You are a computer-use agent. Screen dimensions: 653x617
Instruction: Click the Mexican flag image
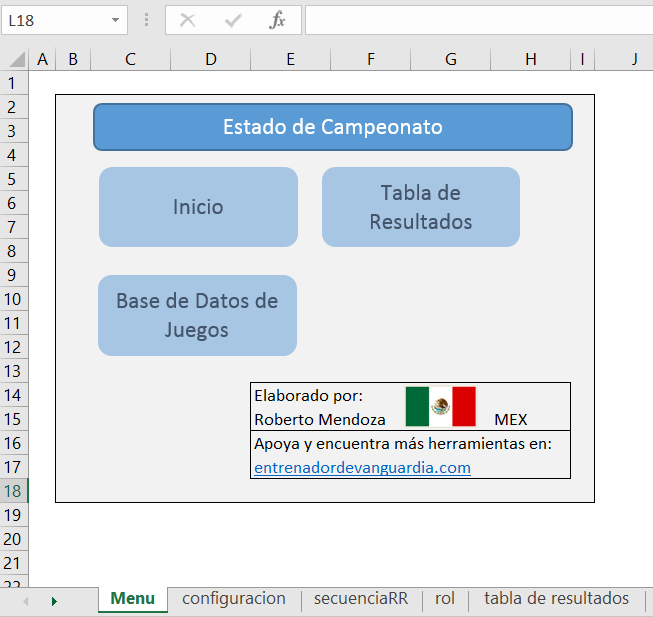pos(440,406)
